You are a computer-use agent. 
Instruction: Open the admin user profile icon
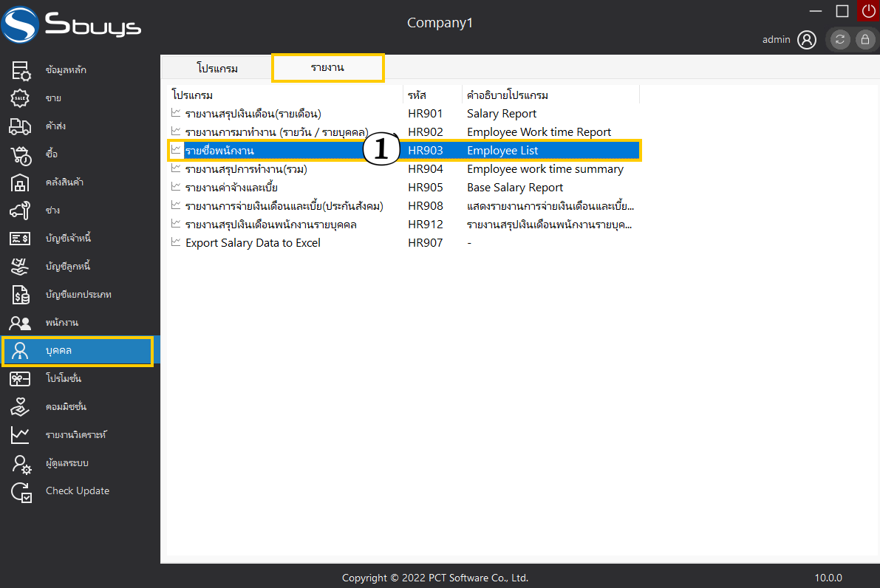tap(807, 40)
